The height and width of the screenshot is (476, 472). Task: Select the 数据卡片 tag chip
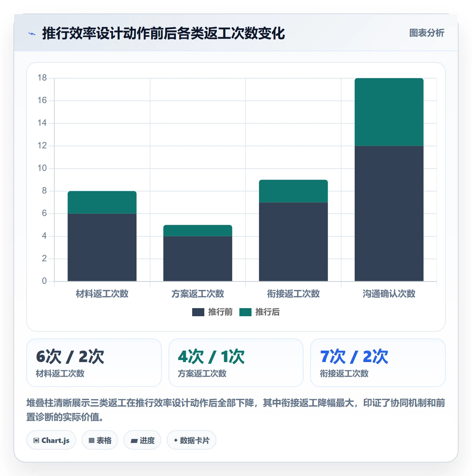click(191, 440)
